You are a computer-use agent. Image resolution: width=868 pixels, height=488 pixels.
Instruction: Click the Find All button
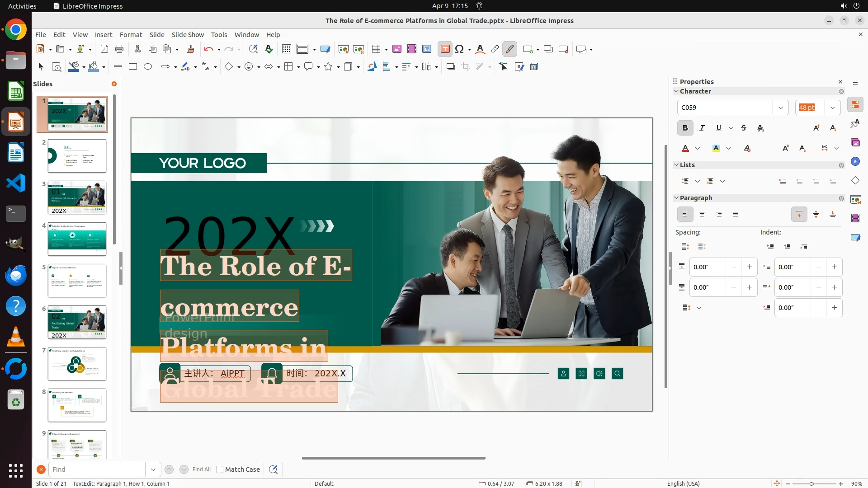pyautogui.click(x=201, y=469)
